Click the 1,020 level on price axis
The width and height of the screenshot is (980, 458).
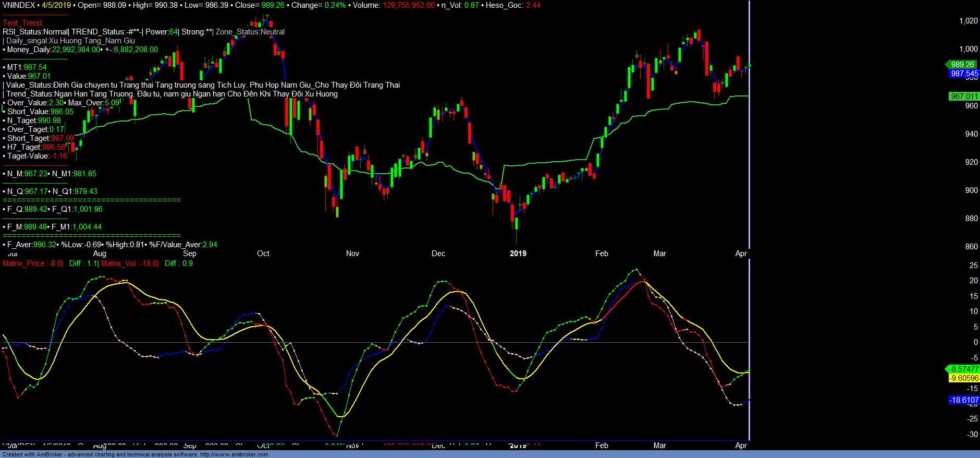(x=969, y=21)
